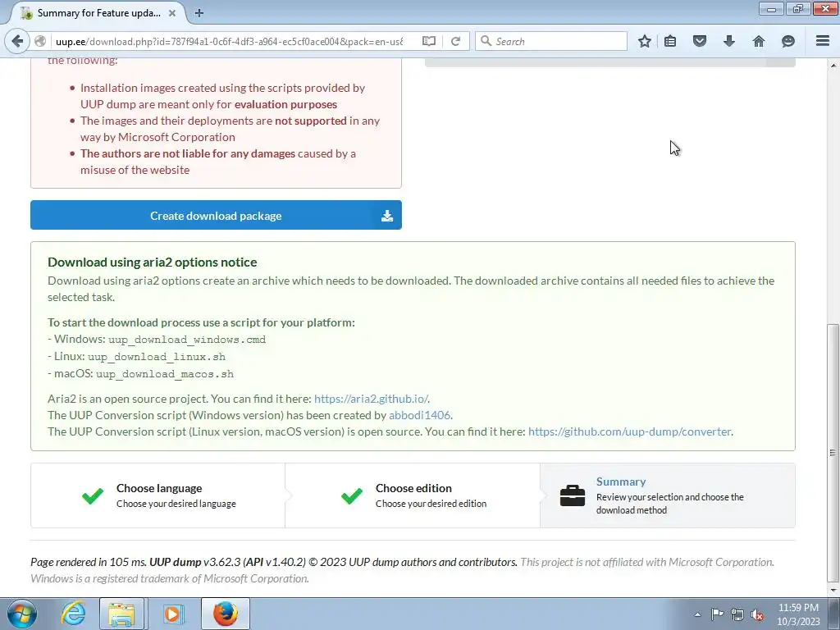Click the download icon on Create package button
Screen dimensions: 840x630
point(387,216)
